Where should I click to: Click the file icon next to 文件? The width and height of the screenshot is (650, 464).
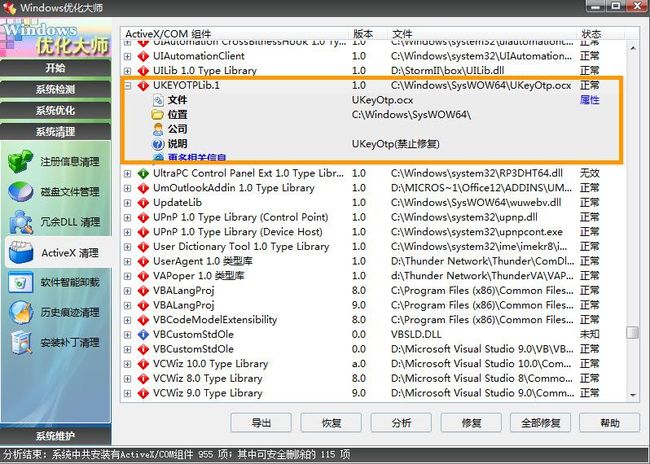pyautogui.click(x=158, y=100)
